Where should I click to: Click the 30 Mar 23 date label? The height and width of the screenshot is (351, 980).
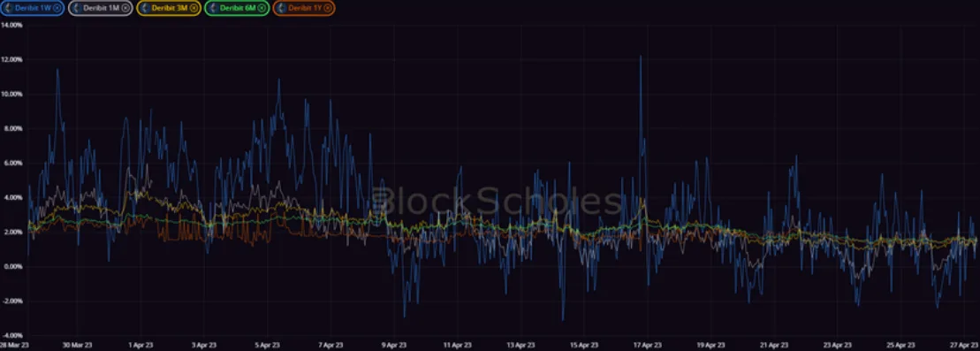pos(77,345)
